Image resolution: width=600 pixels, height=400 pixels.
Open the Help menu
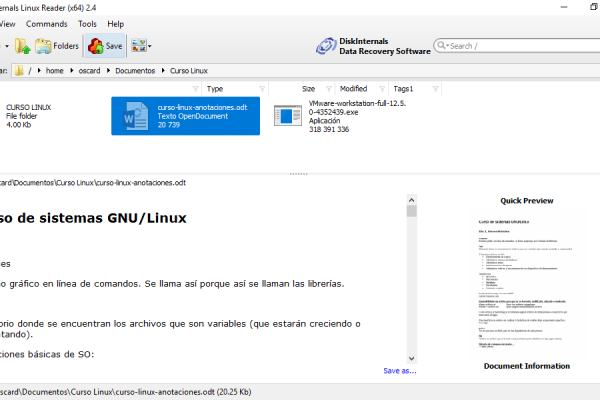pyautogui.click(x=116, y=24)
